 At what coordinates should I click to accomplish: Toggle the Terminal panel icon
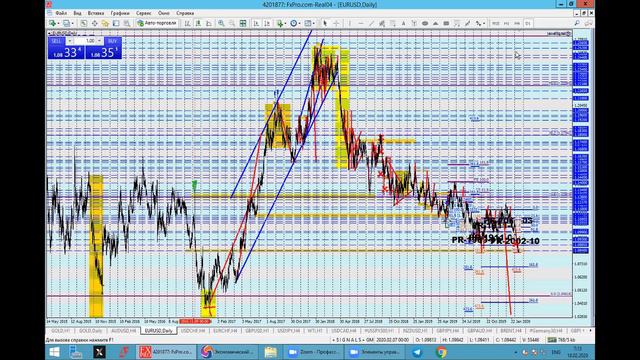[116, 23]
